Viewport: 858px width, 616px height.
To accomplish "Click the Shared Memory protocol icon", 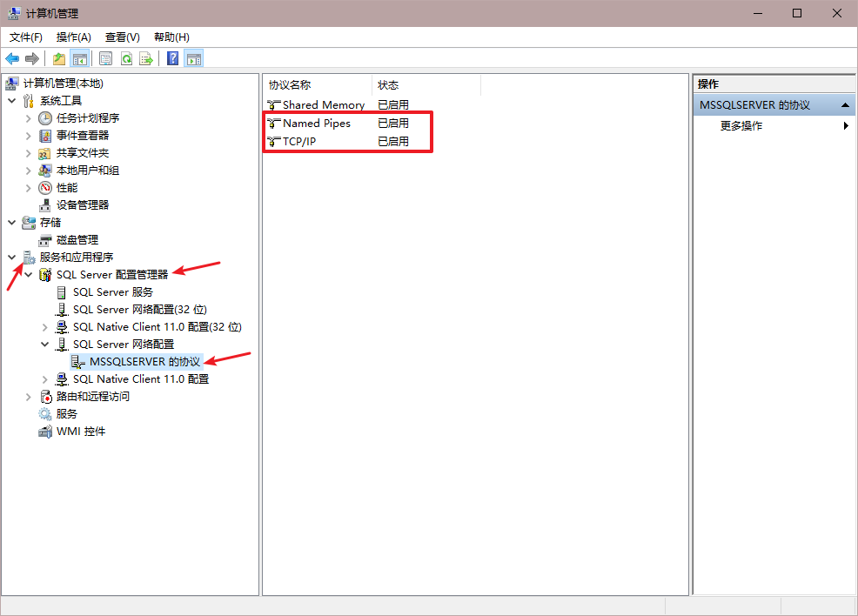I will [273, 104].
